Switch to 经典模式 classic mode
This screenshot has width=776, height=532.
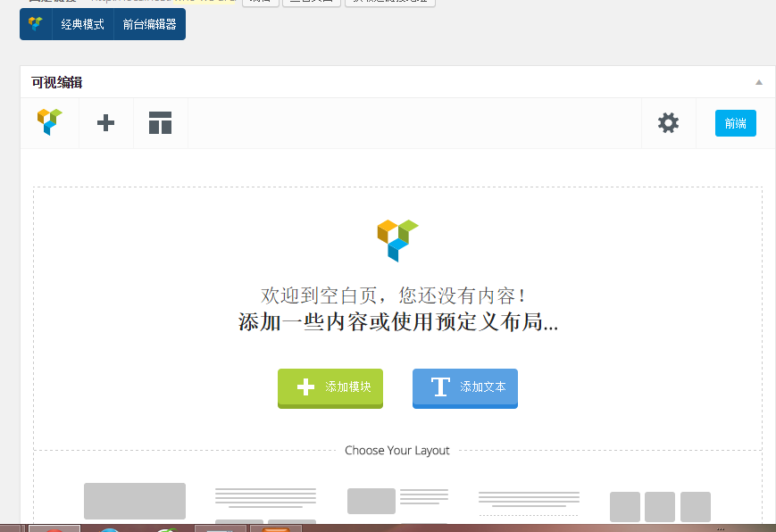tap(82, 24)
